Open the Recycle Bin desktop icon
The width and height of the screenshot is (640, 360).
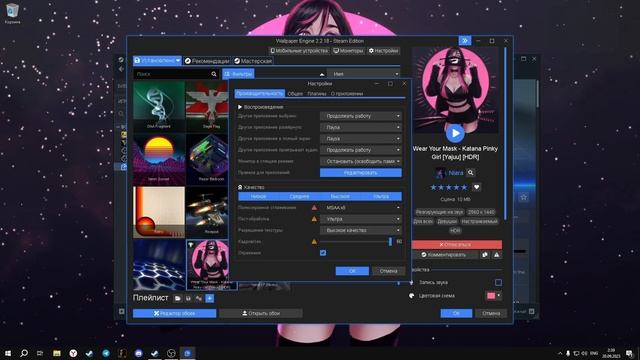tap(12, 13)
